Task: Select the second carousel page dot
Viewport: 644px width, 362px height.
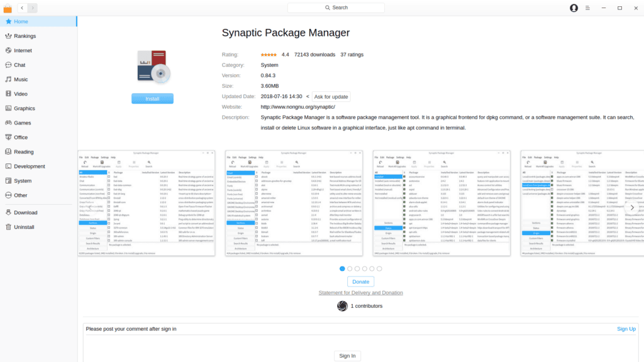Action: pos(350,269)
